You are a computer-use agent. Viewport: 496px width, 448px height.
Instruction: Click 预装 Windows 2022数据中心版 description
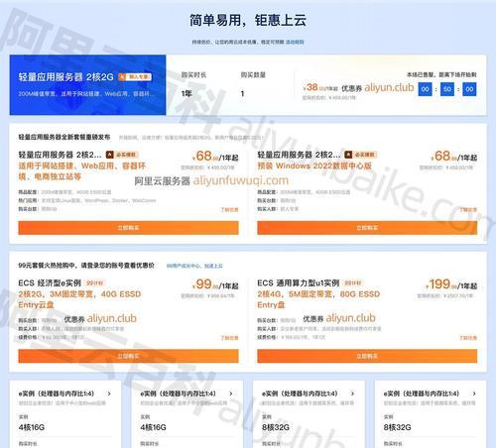click(x=314, y=166)
